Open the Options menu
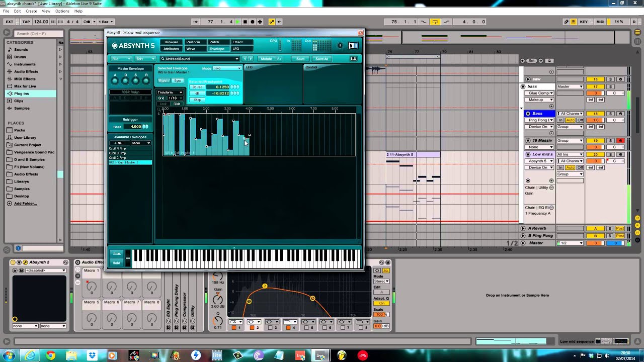The width and height of the screenshot is (644, 362). [62, 11]
